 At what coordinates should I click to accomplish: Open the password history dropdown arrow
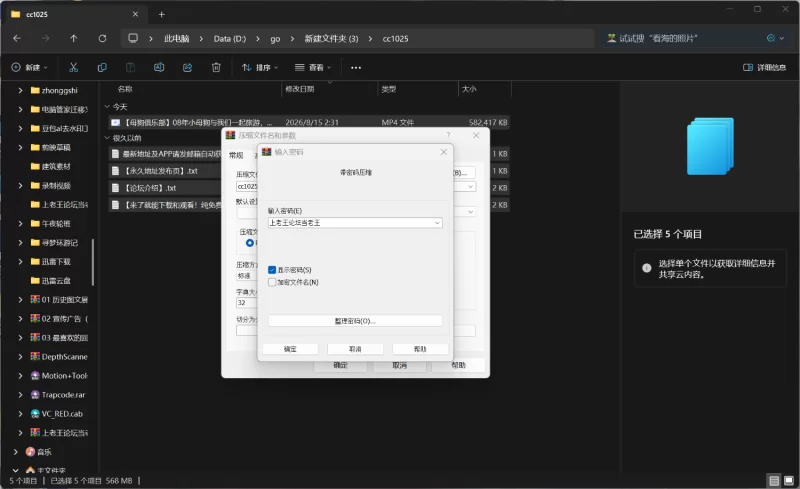click(x=437, y=223)
